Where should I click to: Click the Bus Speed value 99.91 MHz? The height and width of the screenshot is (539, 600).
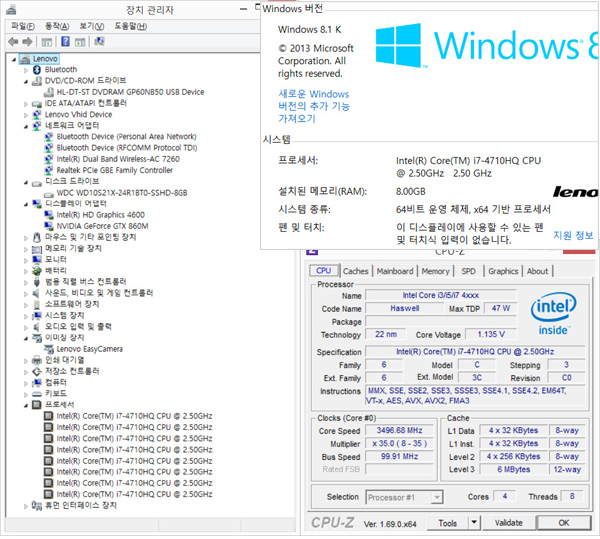[399, 457]
